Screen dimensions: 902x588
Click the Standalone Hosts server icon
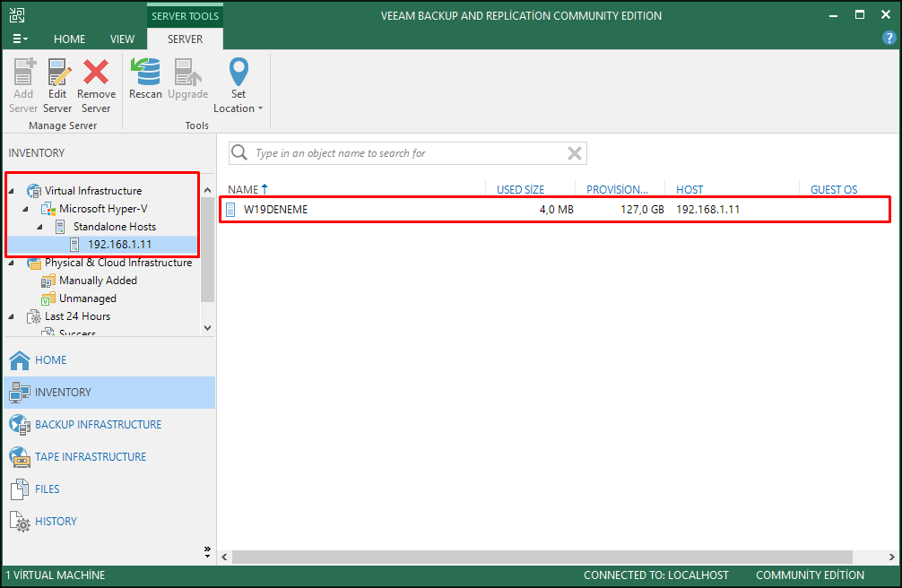60,227
